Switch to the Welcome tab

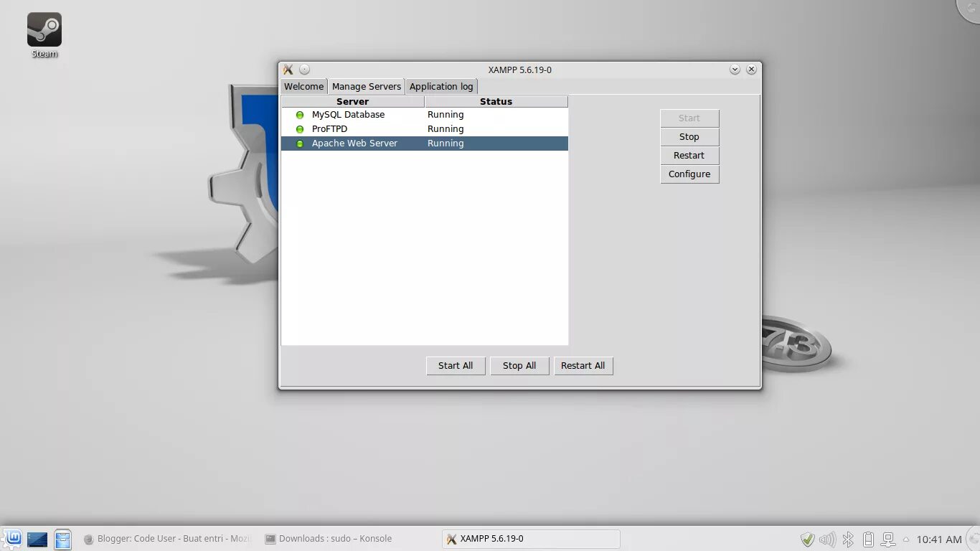click(303, 86)
